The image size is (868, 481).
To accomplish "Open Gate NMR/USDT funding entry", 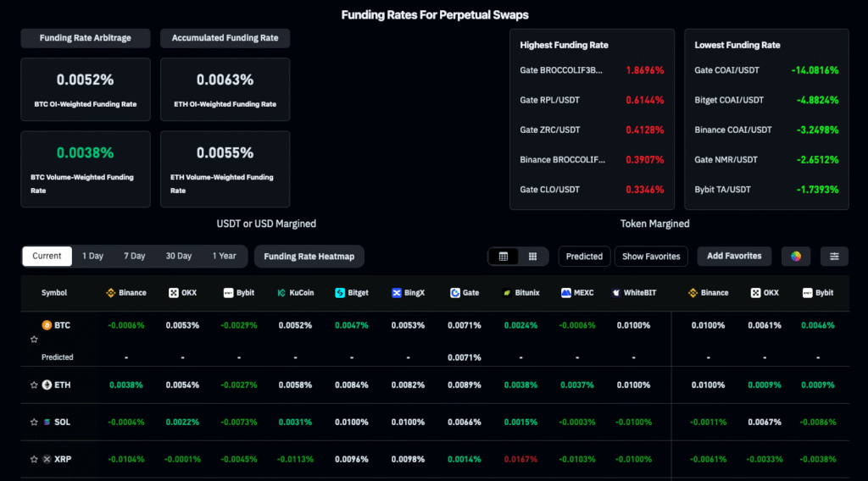I will (x=766, y=160).
